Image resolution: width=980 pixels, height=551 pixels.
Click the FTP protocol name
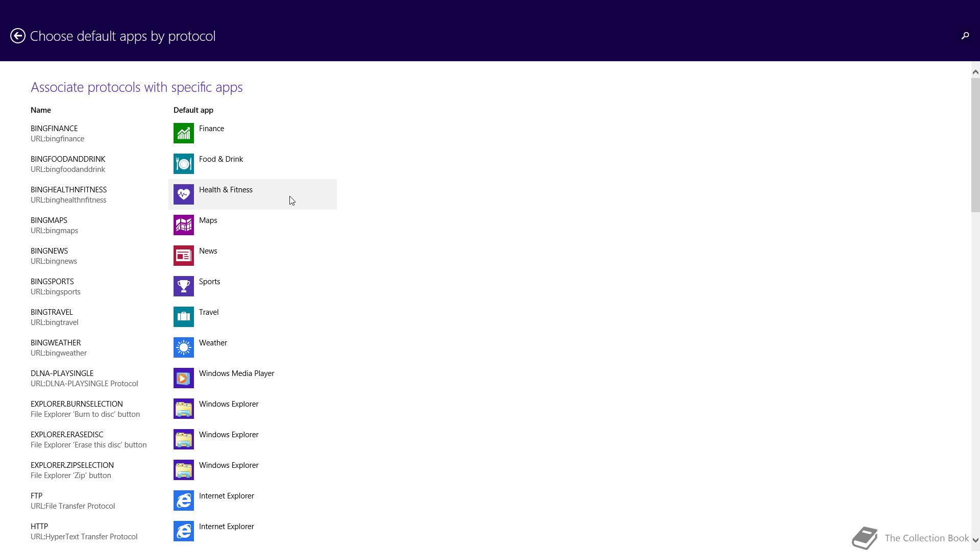pos(36,496)
